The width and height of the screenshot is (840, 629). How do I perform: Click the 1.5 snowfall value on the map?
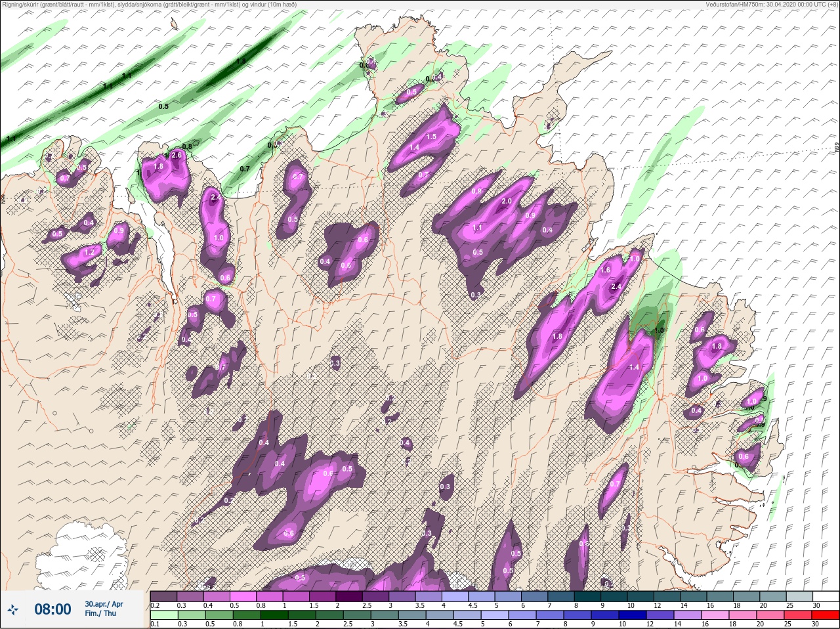tap(432, 137)
